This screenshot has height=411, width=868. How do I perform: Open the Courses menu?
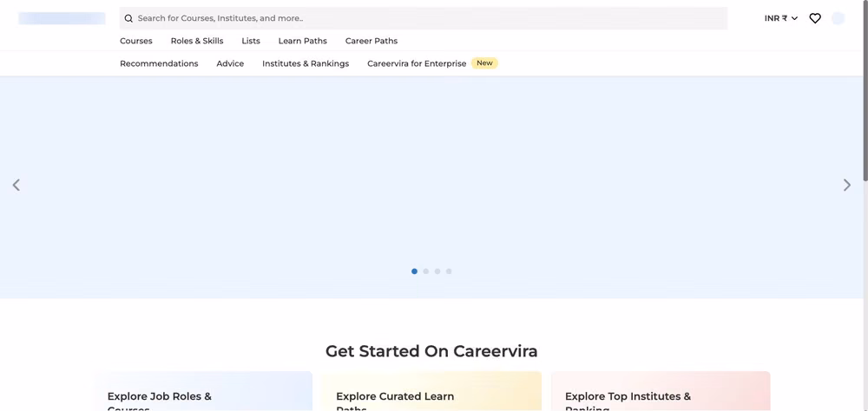136,41
